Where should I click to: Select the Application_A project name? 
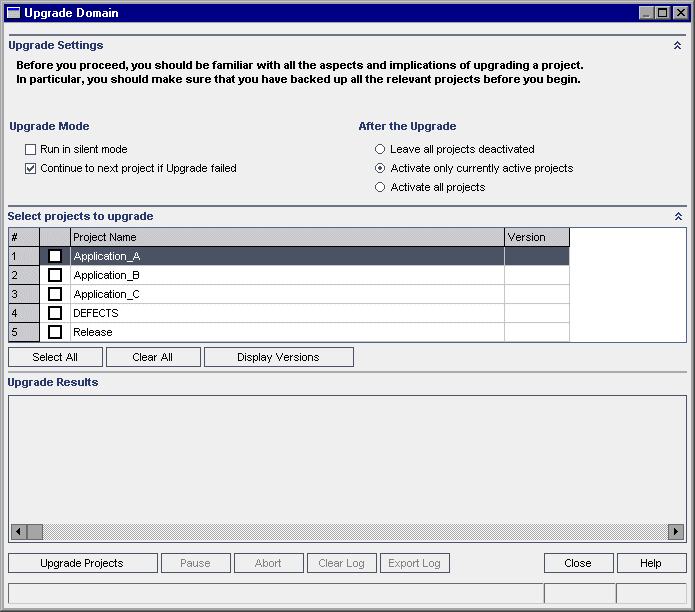tap(107, 256)
